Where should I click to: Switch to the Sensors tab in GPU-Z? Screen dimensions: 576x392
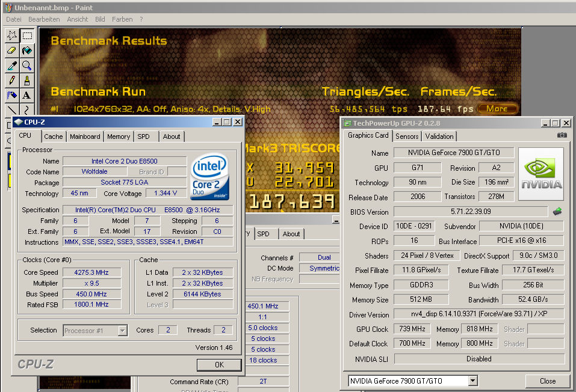point(407,136)
